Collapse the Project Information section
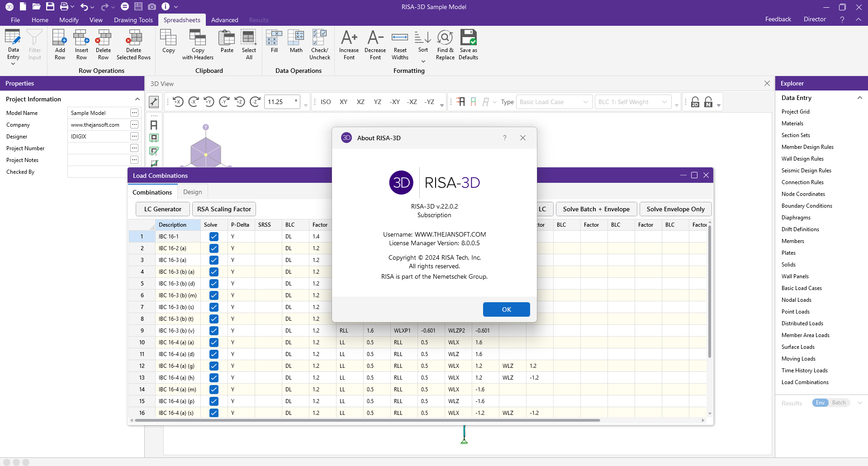The width and height of the screenshot is (868, 466). coord(137,99)
